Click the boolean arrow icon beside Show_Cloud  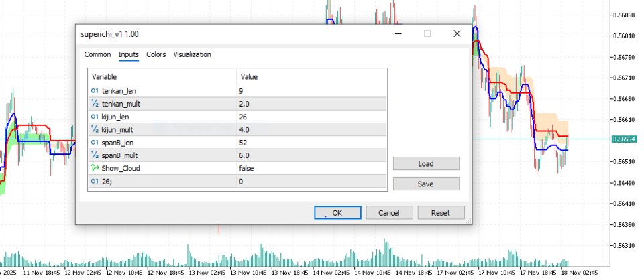click(x=95, y=168)
